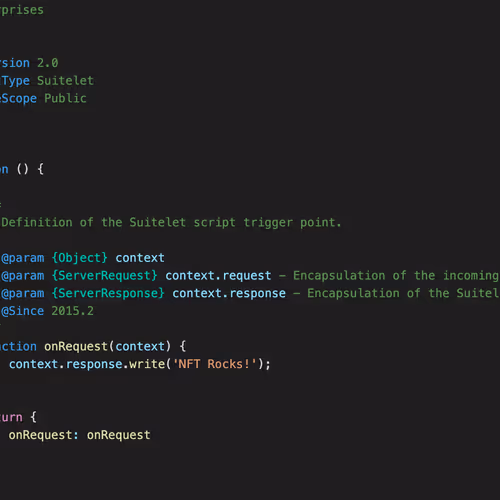Click the 'NFT Rocks!' string literal

coord(215,364)
